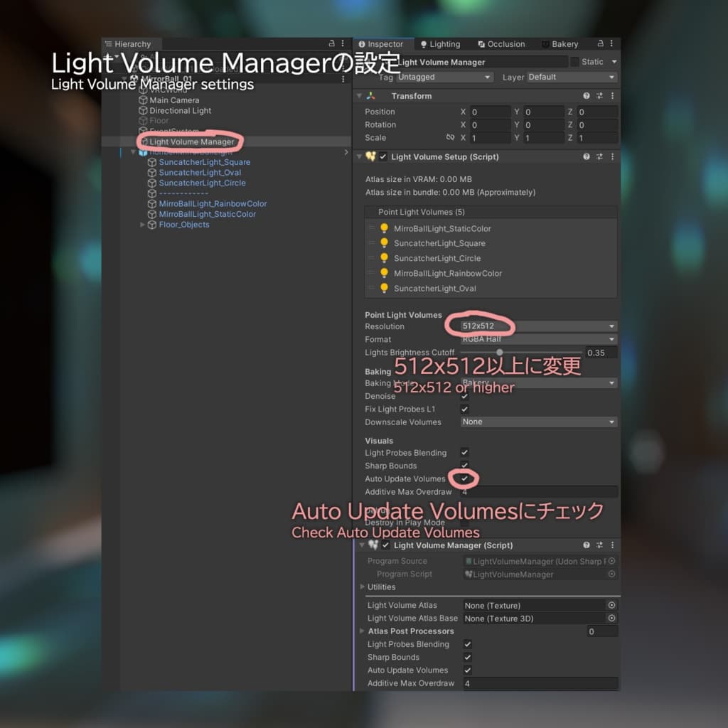Viewport: 728px width, 728px height.
Task: Open the Transform component options menu
Action: [x=612, y=96]
